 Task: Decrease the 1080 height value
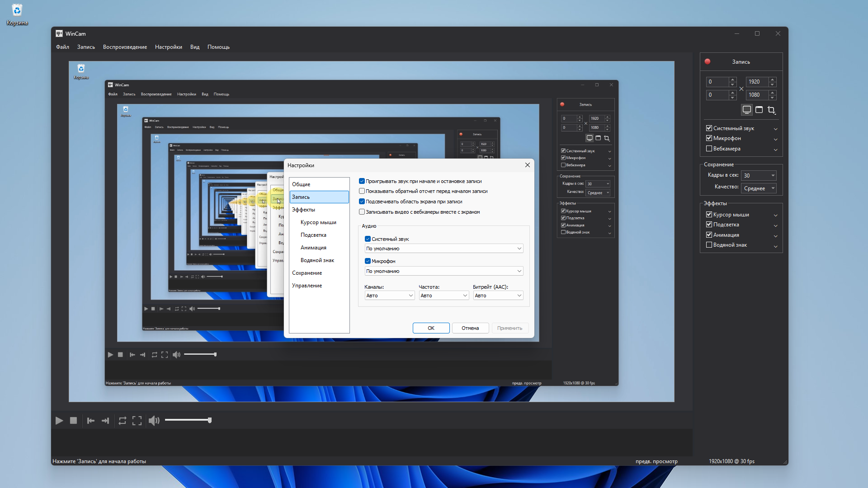pyautogui.click(x=773, y=98)
